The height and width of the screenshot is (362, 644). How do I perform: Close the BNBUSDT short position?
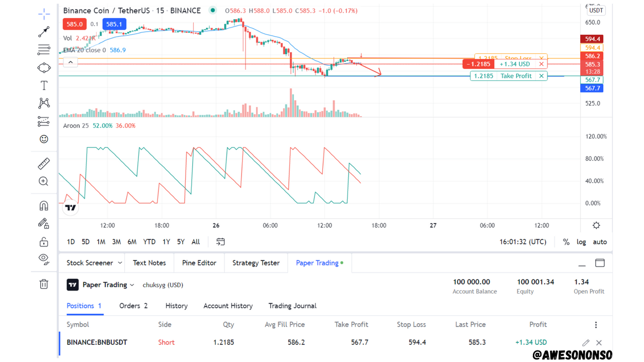(599, 342)
